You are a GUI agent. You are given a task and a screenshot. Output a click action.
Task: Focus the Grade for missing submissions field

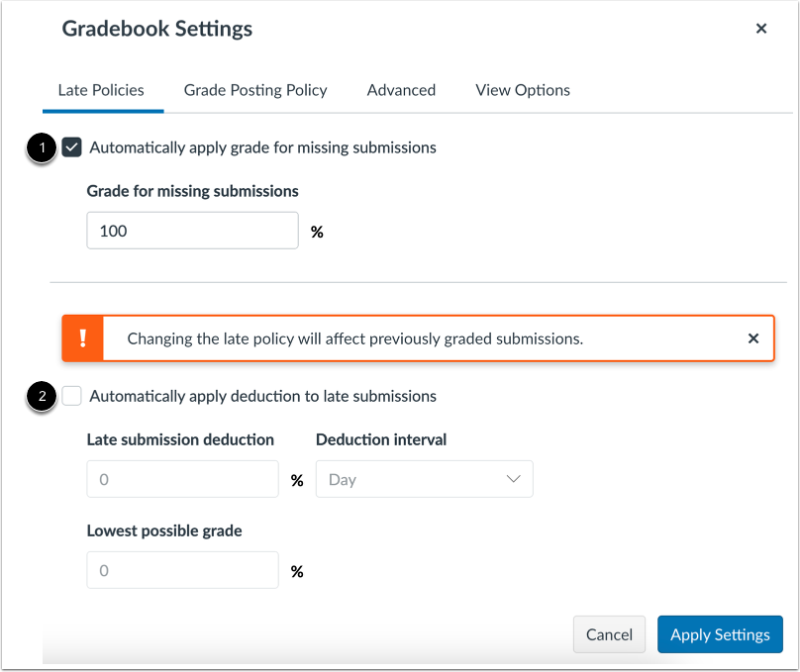pos(192,231)
